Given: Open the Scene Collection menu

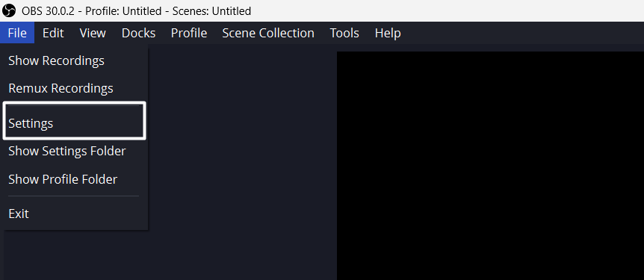Looking at the screenshot, I should coord(268,33).
